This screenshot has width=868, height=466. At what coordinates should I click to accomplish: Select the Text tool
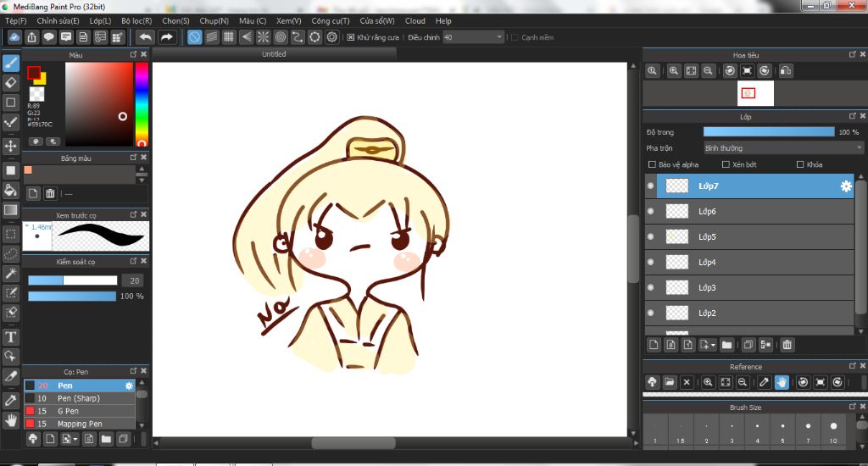[x=10, y=337]
